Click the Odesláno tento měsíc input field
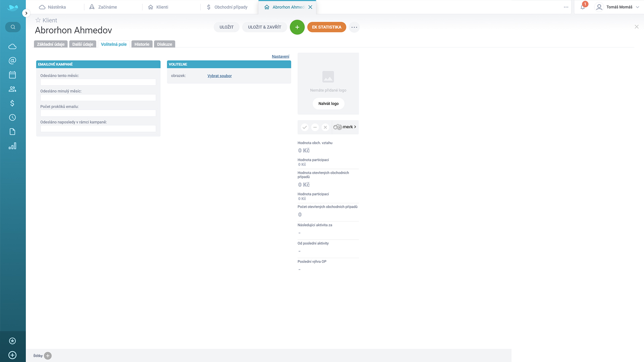This screenshot has height=362, width=644. (x=98, y=82)
